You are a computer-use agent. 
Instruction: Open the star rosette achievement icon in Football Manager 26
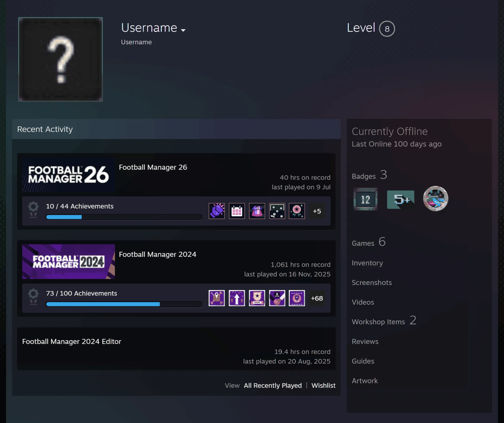[297, 211]
